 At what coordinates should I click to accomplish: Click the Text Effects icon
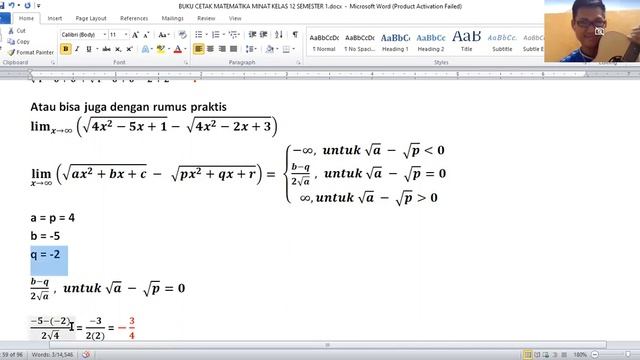pyautogui.click(x=145, y=49)
